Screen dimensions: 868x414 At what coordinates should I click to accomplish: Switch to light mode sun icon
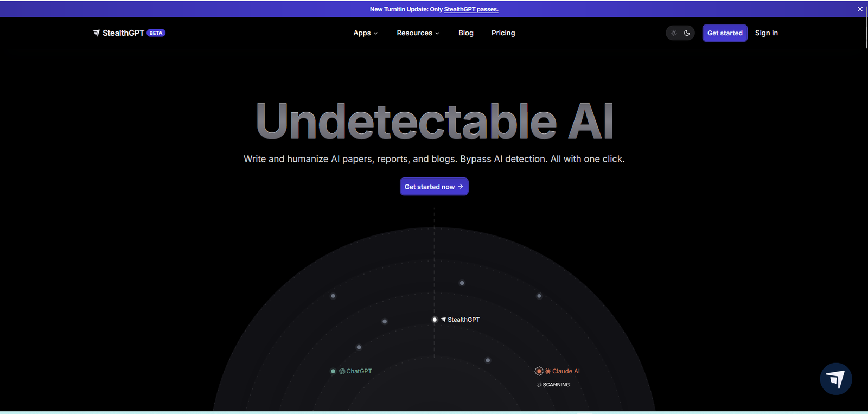674,33
